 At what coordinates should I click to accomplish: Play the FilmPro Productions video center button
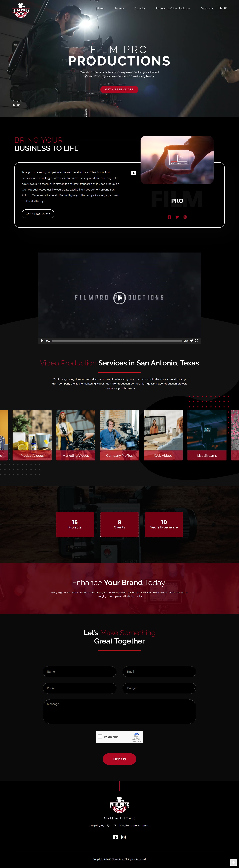(x=119, y=298)
